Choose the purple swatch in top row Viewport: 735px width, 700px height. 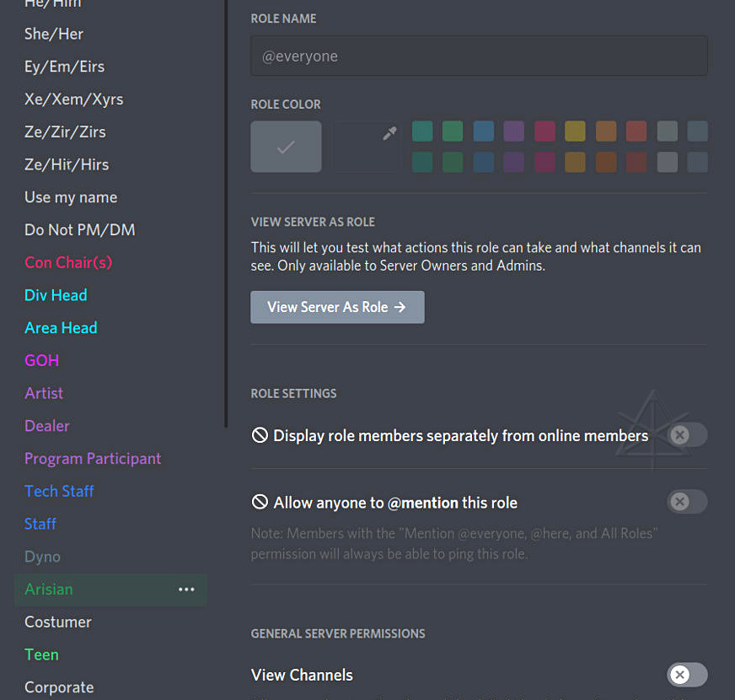[514, 131]
